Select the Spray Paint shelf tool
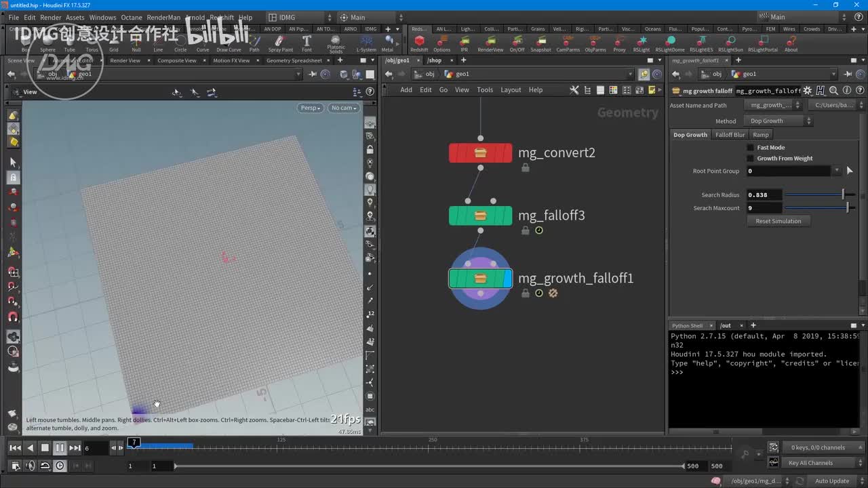The height and width of the screenshot is (488, 868). click(x=281, y=44)
